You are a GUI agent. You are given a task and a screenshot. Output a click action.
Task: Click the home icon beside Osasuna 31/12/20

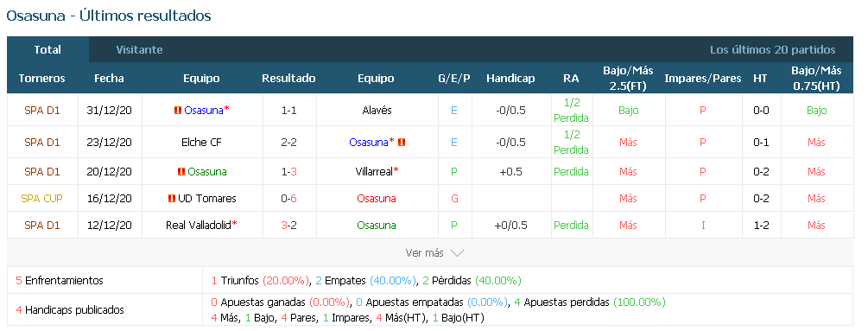[x=178, y=110]
